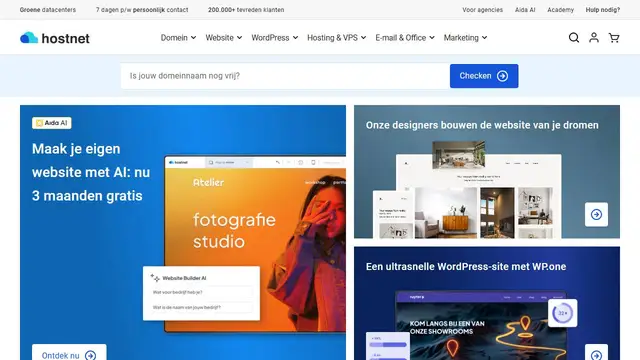This screenshot has height=360, width=640.
Task: Click the hostnet cloud logo
Action: (x=55, y=38)
